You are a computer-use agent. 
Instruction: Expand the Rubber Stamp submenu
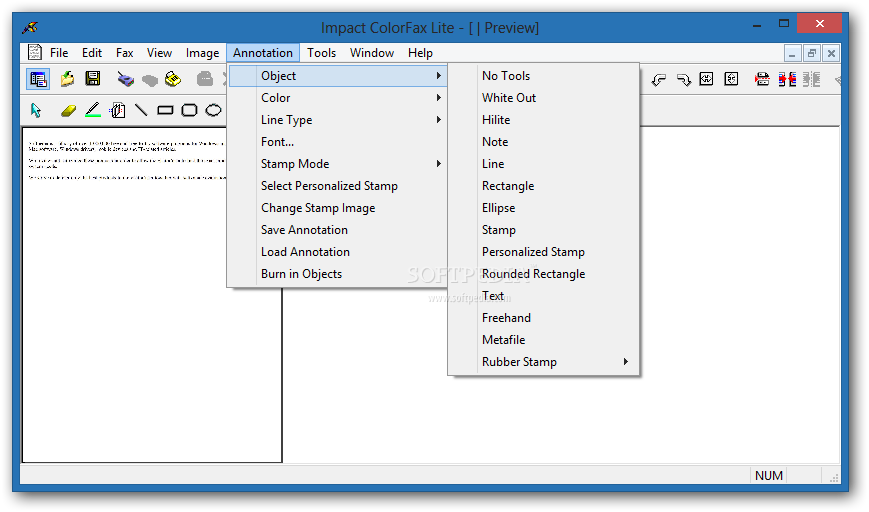click(x=543, y=362)
